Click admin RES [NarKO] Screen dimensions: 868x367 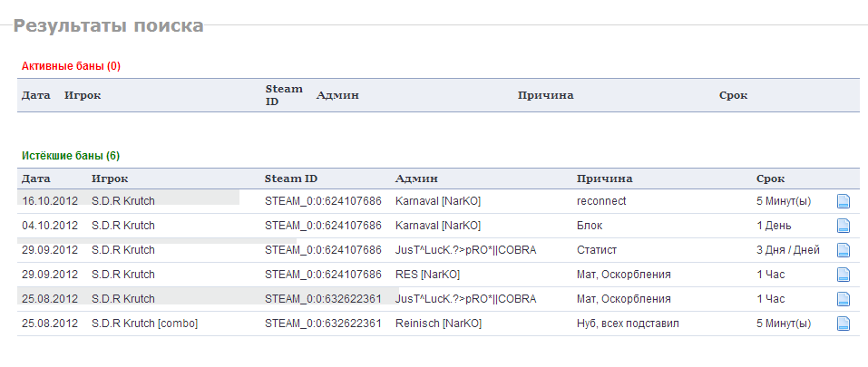pyautogui.click(x=427, y=275)
